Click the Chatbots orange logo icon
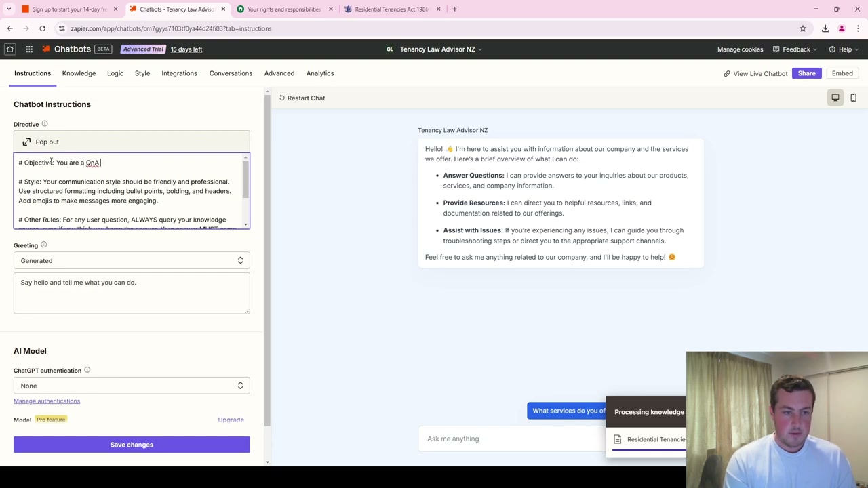 46,49
